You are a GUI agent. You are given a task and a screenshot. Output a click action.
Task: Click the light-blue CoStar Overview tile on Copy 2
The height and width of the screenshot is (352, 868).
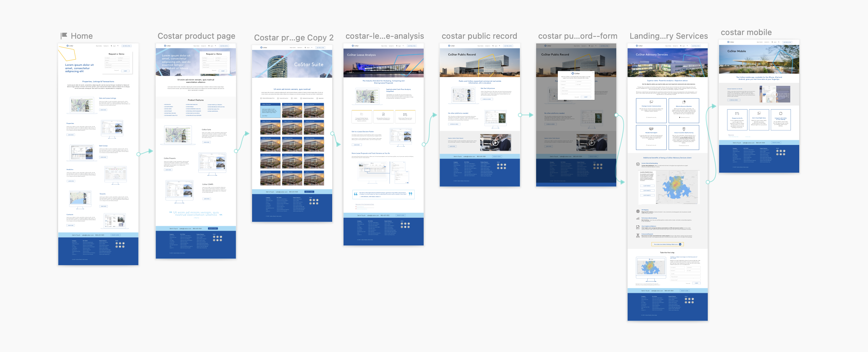pyautogui.click(x=270, y=111)
